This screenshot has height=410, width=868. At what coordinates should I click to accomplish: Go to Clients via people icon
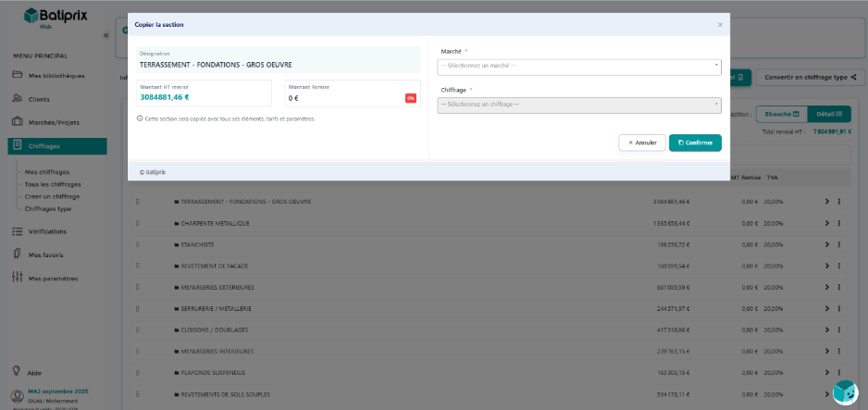point(18,98)
